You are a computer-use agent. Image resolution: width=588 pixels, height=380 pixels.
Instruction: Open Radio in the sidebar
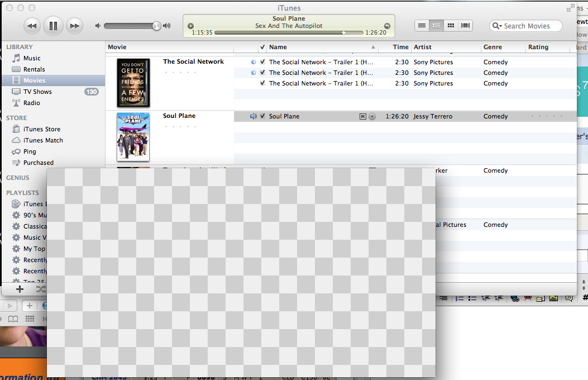tap(31, 103)
